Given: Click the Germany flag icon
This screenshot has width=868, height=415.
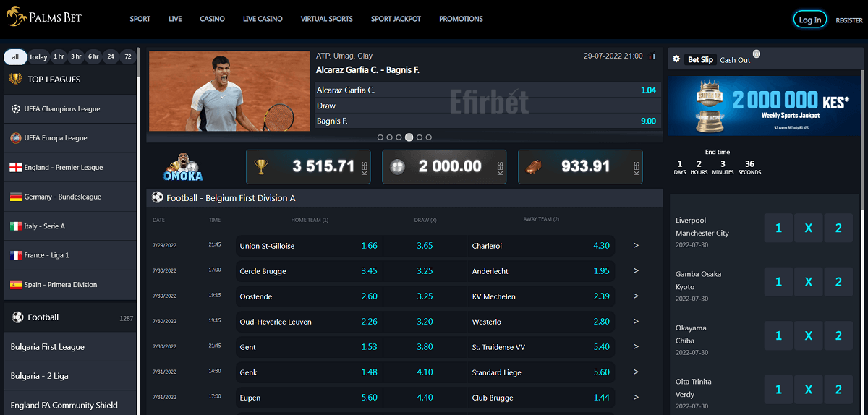Looking at the screenshot, I should (16, 197).
